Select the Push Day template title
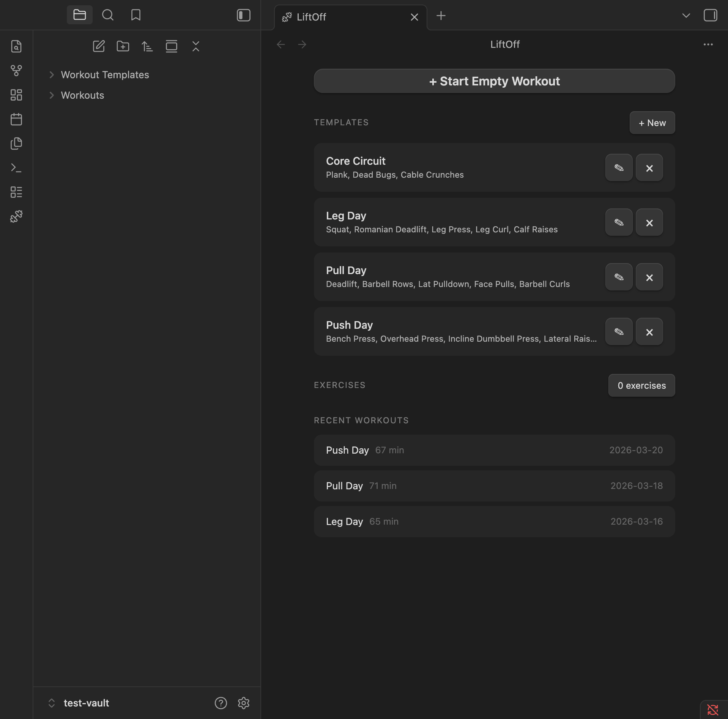This screenshot has height=719, width=728. pyautogui.click(x=349, y=325)
